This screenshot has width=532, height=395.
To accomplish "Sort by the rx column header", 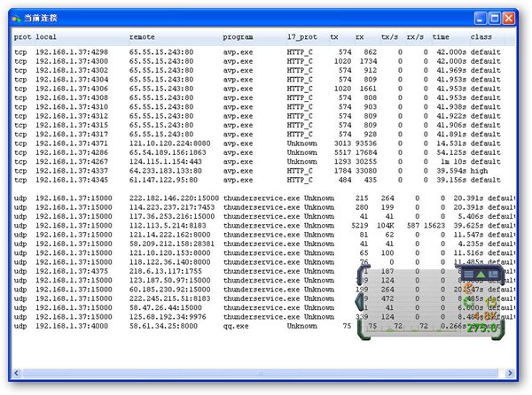I will (x=360, y=37).
